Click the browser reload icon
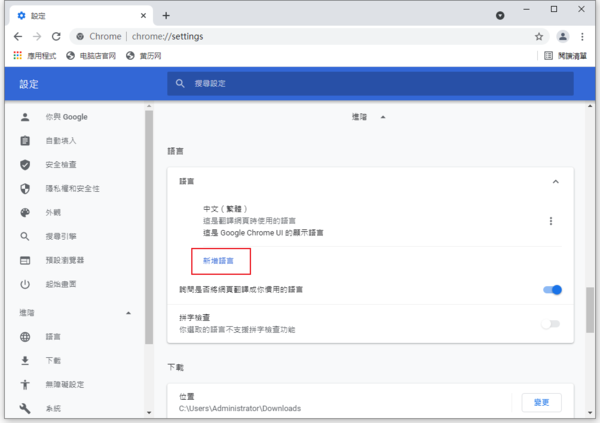The image size is (600, 423). (x=56, y=36)
